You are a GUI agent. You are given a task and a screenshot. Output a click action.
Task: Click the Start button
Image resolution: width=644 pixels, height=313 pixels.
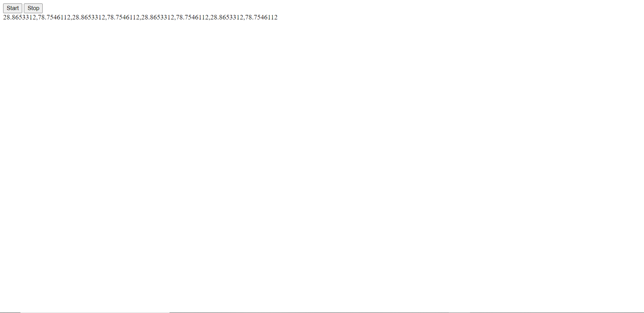point(12,8)
